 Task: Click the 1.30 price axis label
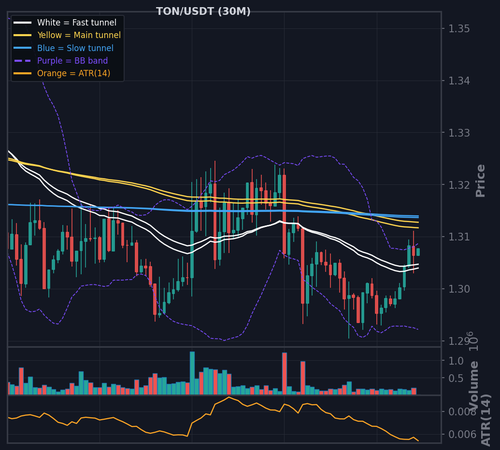point(459,289)
